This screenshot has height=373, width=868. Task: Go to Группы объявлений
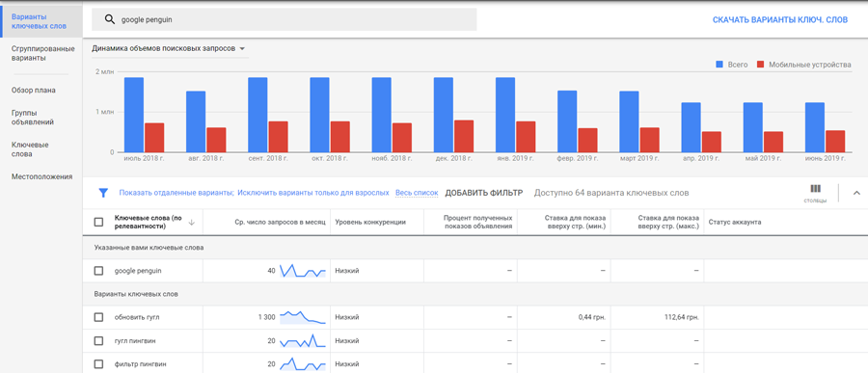click(x=32, y=118)
